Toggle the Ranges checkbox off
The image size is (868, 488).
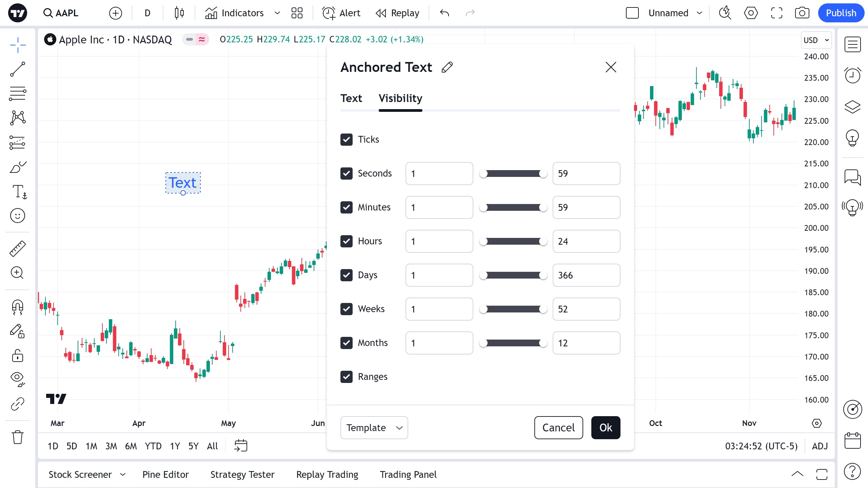pos(346,377)
